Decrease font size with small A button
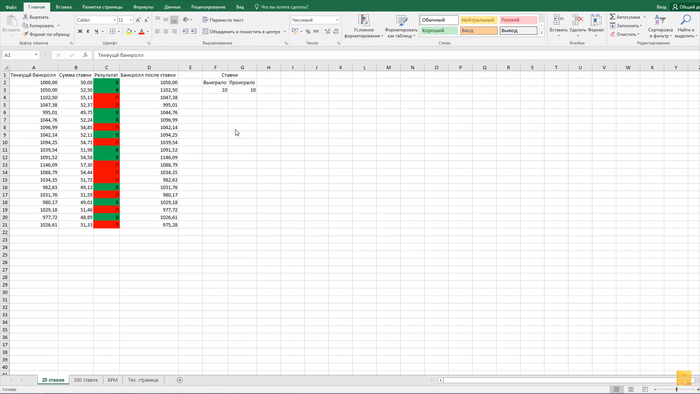Viewport: 700px width, 394px height. pos(146,20)
